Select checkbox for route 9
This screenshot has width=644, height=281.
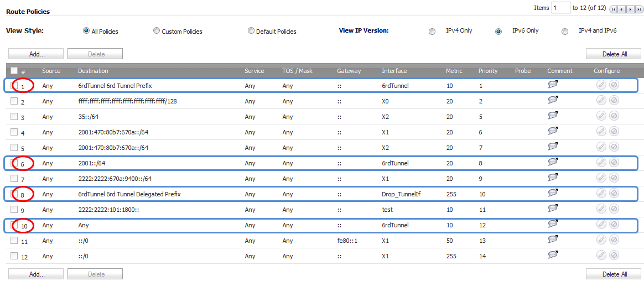pyautogui.click(x=14, y=209)
